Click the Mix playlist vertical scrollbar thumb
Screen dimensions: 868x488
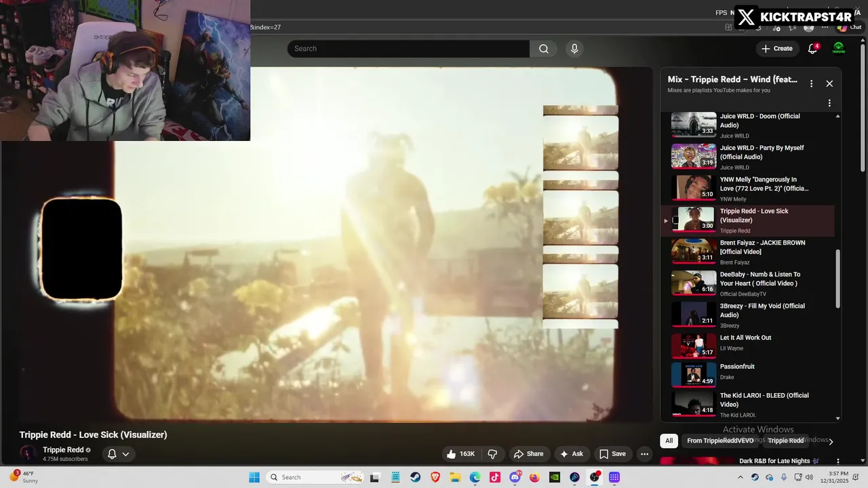[x=837, y=279]
